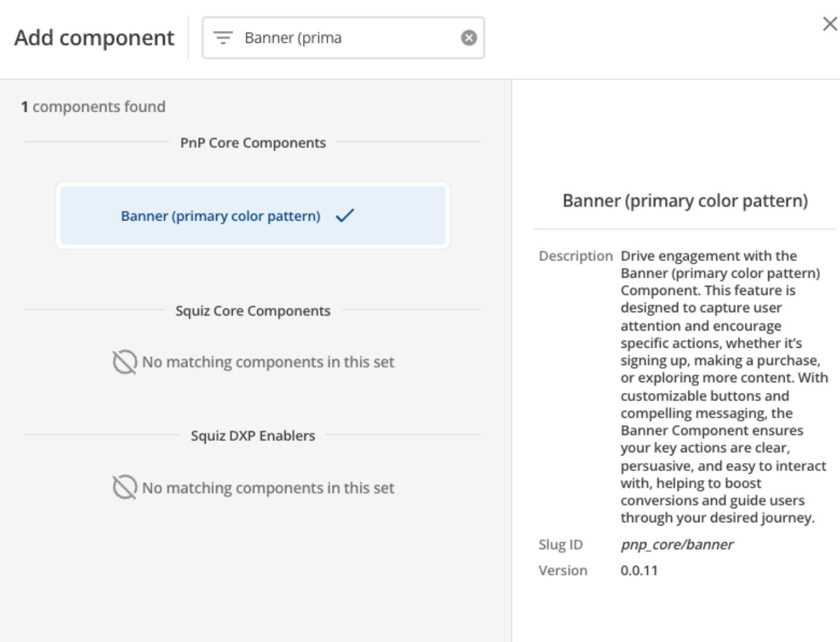The image size is (840, 642).
Task: Clear the component filter text
Action: [x=469, y=38]
